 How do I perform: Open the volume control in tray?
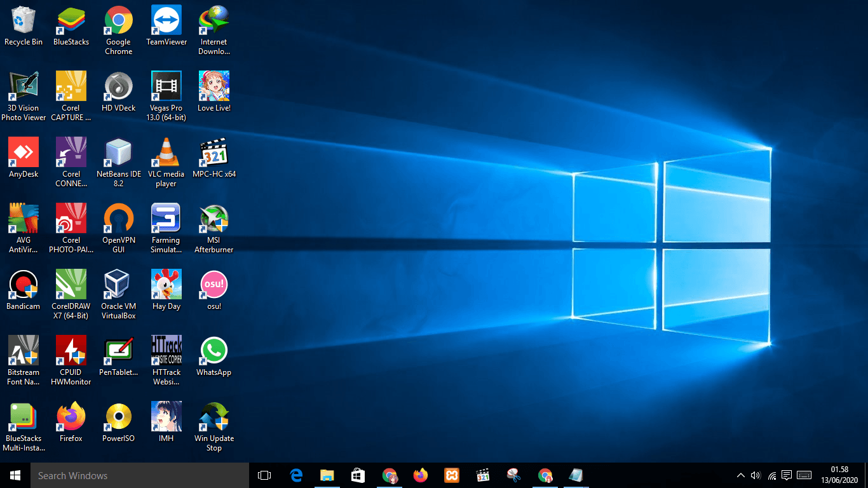756,475
